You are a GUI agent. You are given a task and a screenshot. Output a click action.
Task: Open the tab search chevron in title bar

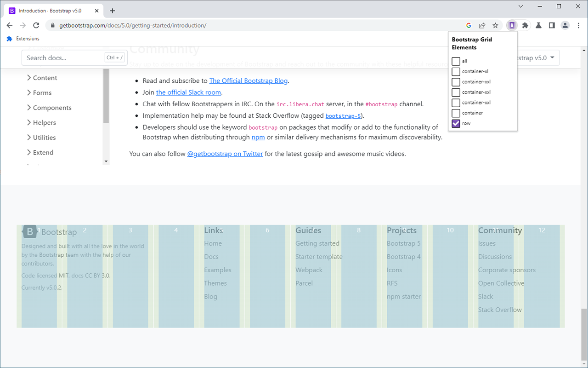tap(520, 6)
